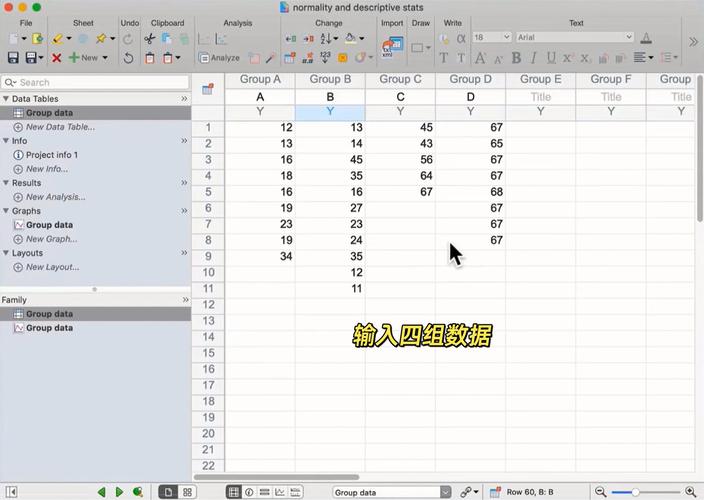The height and width of the screenshot is (500, 704).
Task: Open the Arial font dropdown
Action: pos(574,37)
